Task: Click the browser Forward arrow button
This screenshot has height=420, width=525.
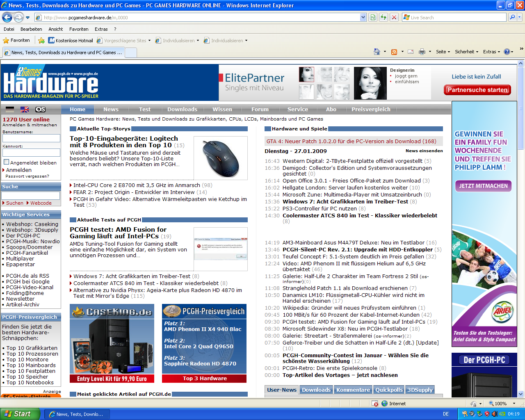Action: point(18,17)
